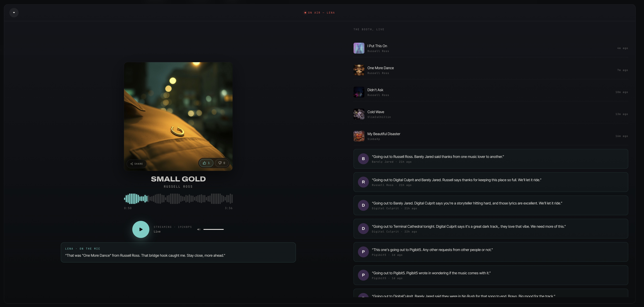Click the Small Gold album artwork
644x307 pixels.
point(178,117)
